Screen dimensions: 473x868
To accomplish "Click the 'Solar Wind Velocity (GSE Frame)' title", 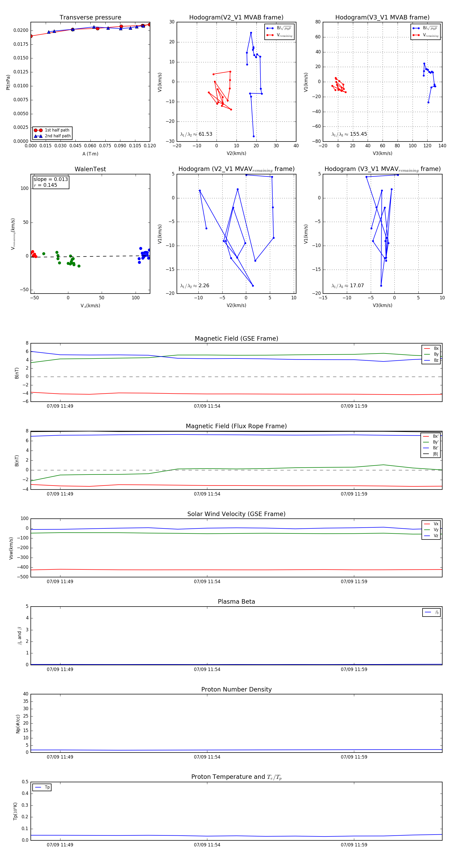I will [x=236, y=514].
